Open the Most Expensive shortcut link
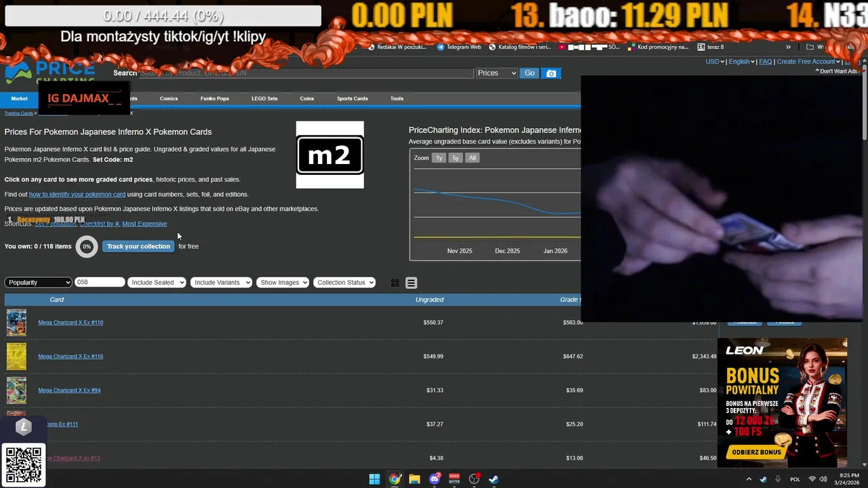Screen dimensions: 868x488 click(144, 224)
